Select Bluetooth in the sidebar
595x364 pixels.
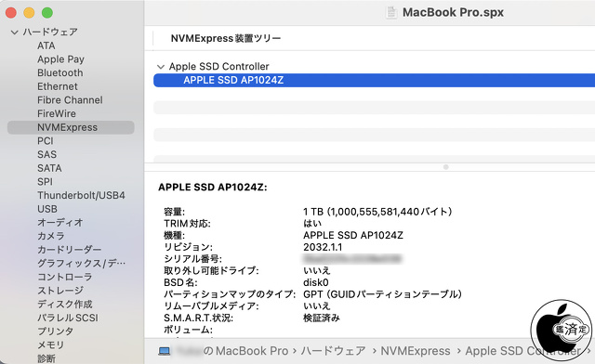[x=59, y=72]
